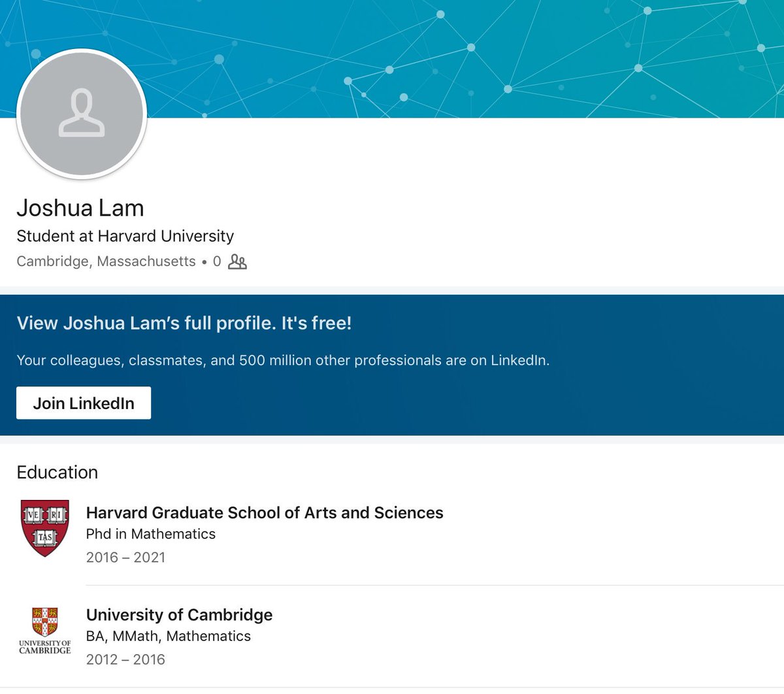784x694 pixels.
Task: Click the Student at Harvard University headline
Action: coord(125,236)
